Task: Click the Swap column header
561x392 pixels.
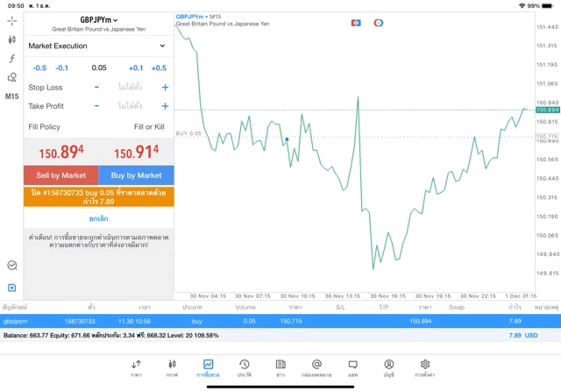Action: pos(457,307)
